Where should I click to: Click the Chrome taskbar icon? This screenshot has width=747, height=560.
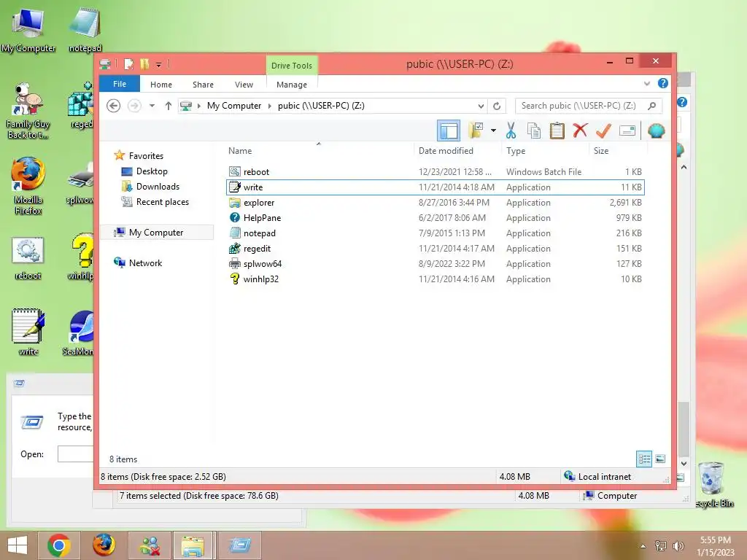tap(58, 545)
